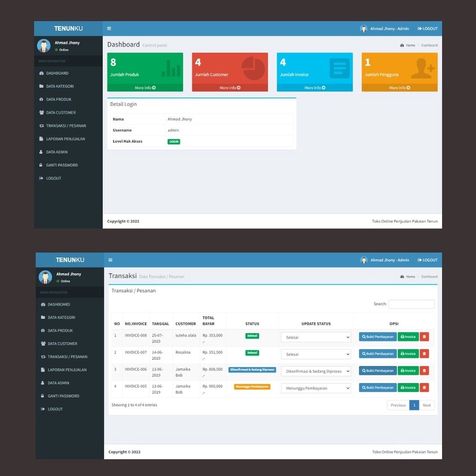
Task: Open Dikonfirmasi & Sedang Diproses status dropdown
Action: pos(316,371)
